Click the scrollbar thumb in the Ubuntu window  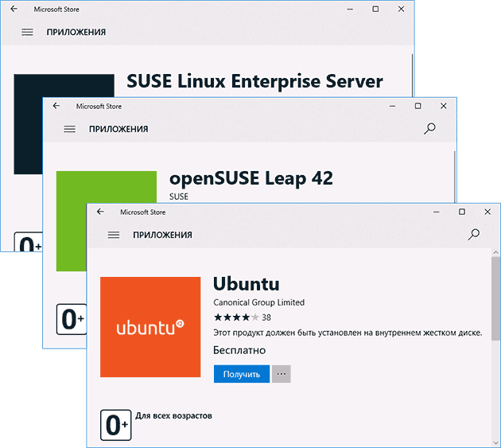(496, 298)
